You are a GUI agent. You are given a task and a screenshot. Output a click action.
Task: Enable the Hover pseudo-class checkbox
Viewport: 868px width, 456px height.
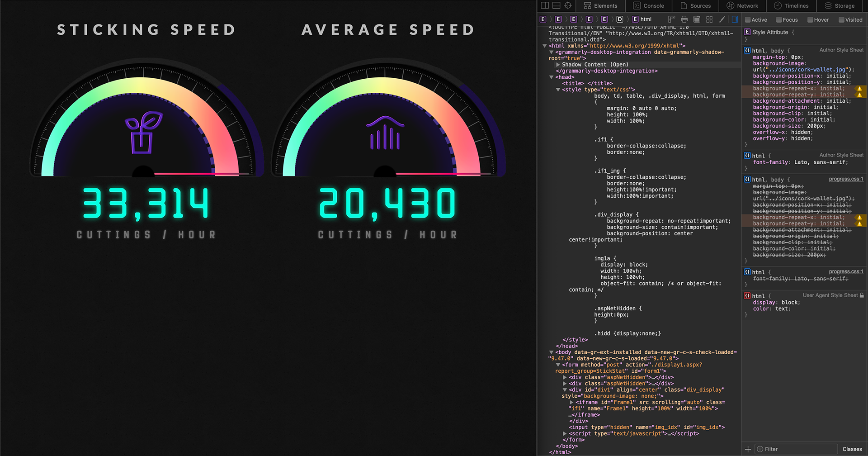point(810,19)
